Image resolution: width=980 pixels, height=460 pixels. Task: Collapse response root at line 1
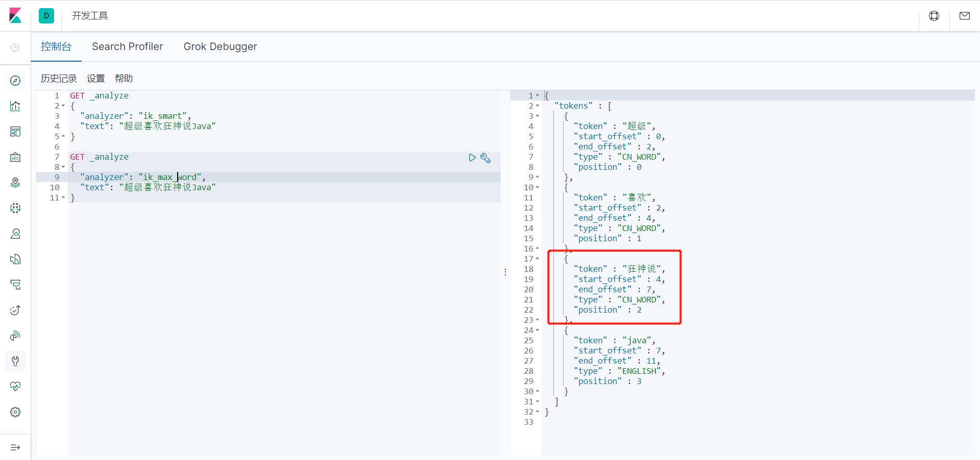(537, 96)
